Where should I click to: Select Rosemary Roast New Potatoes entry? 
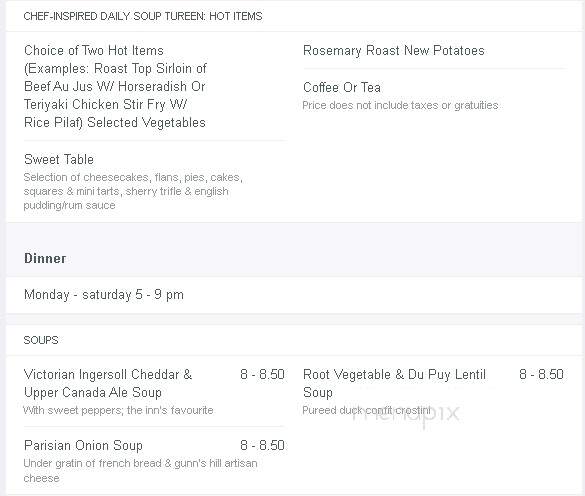pos(394,50)
